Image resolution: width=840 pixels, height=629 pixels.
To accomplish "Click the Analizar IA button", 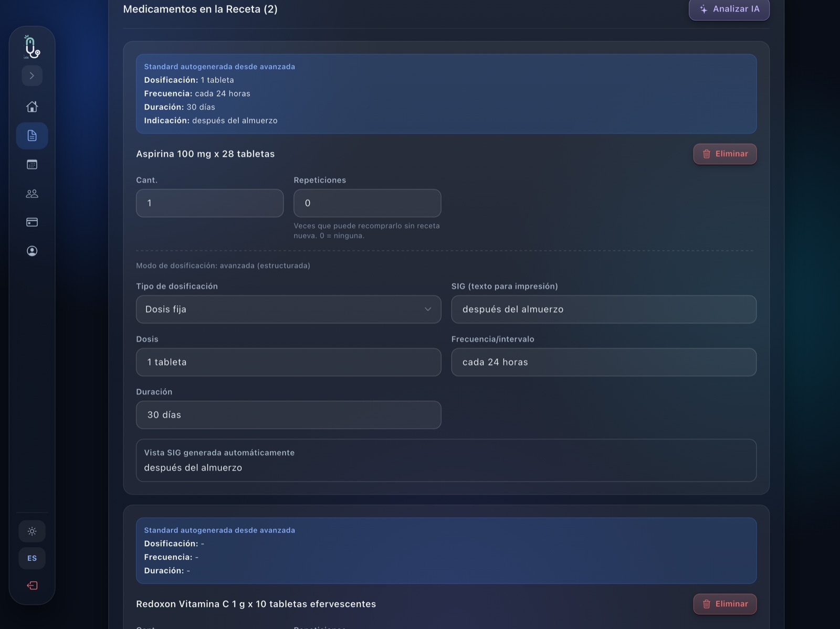I will click(729, 9).
